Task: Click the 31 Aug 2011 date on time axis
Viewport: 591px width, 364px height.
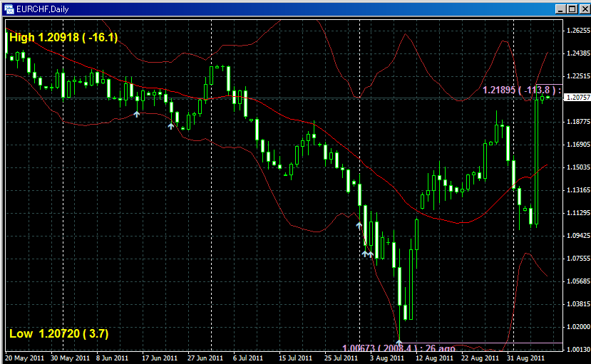Action: (x=526, y=358)
